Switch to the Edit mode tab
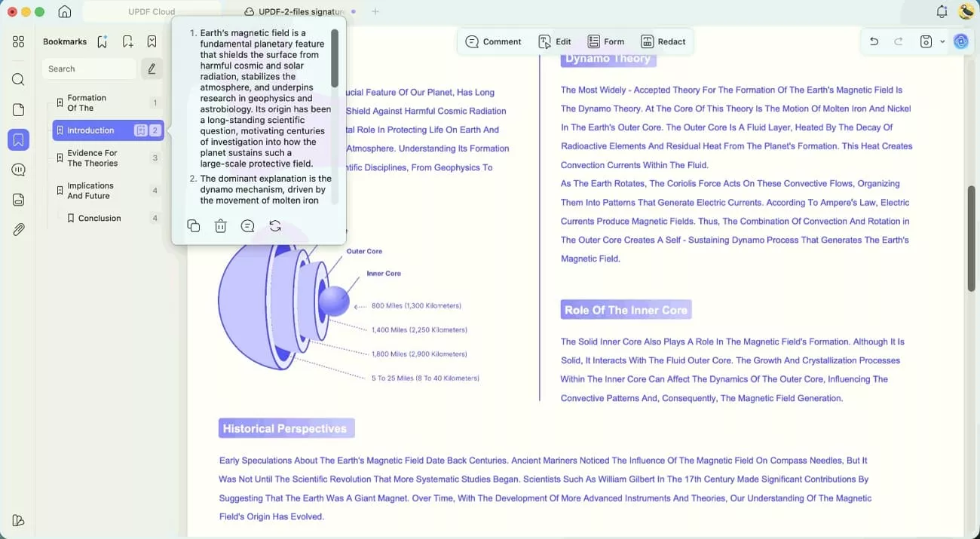The height and width of the screenshot is (539, 980). coord(556,41)
